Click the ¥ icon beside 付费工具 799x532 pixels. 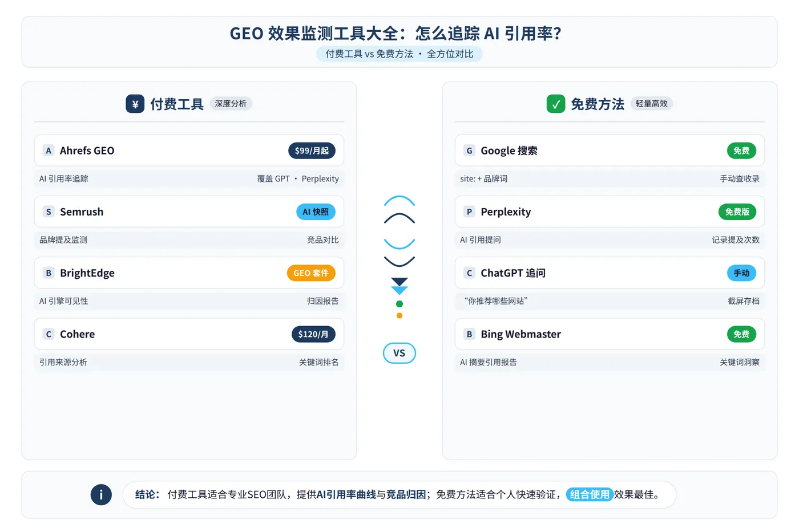click(135, 104)
